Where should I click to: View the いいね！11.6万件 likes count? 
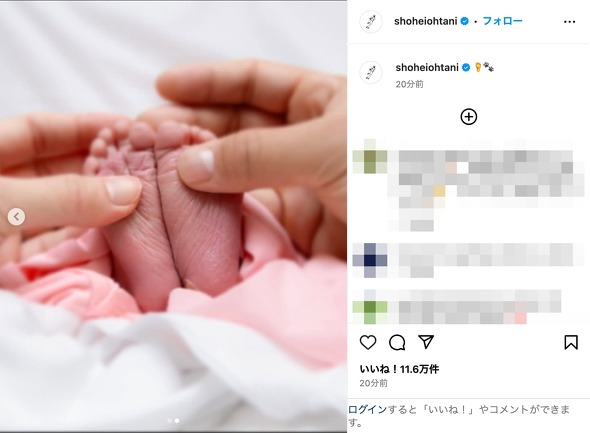tap(399, 369)
